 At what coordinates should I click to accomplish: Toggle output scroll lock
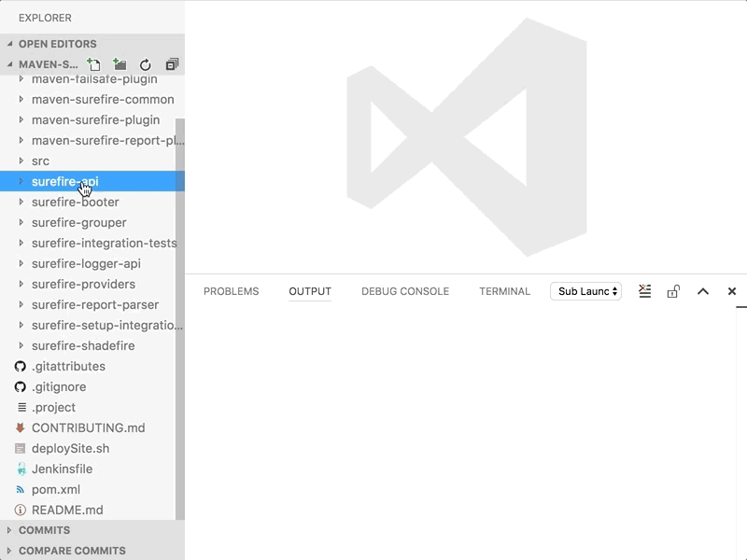pos(673,291)
